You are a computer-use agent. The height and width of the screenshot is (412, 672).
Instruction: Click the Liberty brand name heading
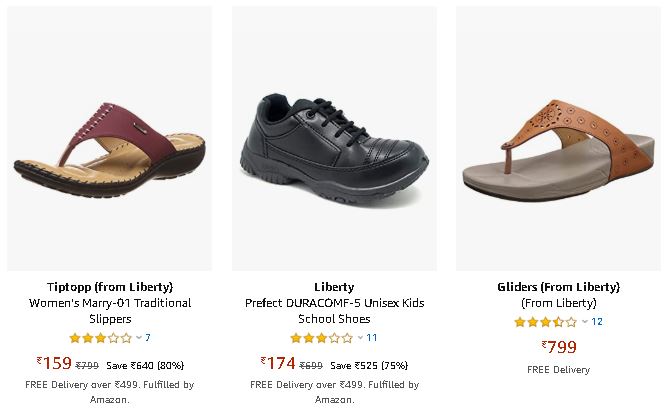tap(334, 287)
